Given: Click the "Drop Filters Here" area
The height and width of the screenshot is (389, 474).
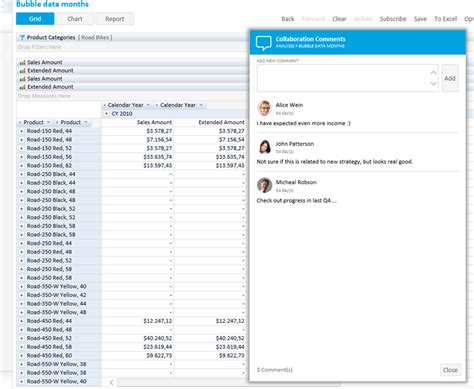Looking at the screenshot, I should (x=39, y=47).
